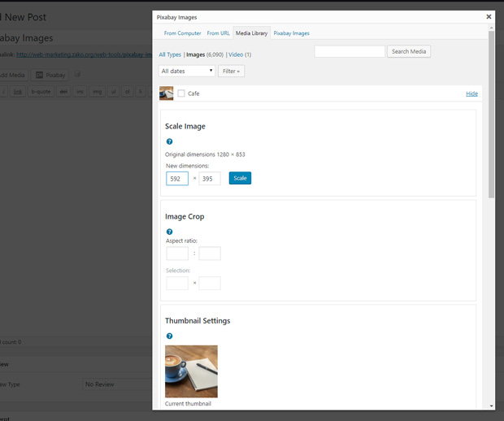Image resolution: width=504 pixels, height=421 pixels.
Task: Click the link quicktag button
Action: tap(18, 92)
